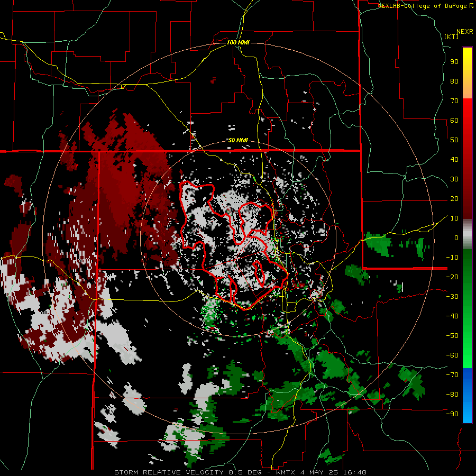The image size is (476, 476).
Task: Click the positive "40" value on the velocity scale
Action: pos(454,160)
